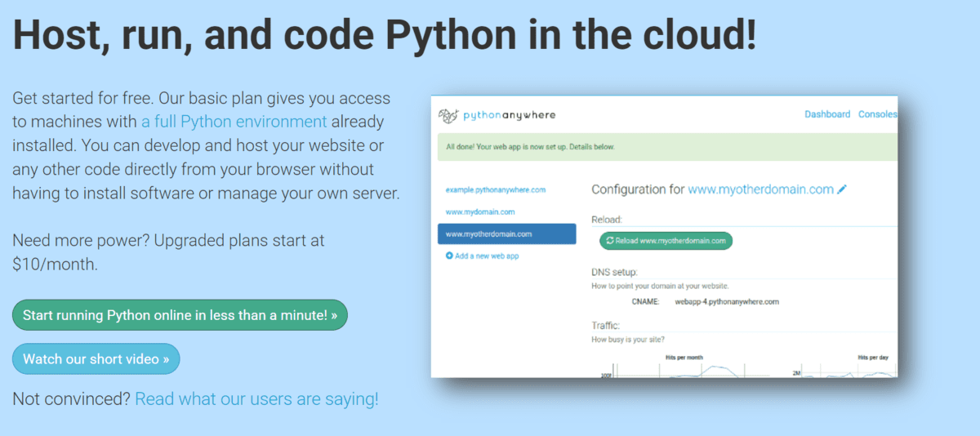Click the plus icon beside 'Add a new web app'
Viewport: 980px width, 436px height.
(x=449, y=256)
